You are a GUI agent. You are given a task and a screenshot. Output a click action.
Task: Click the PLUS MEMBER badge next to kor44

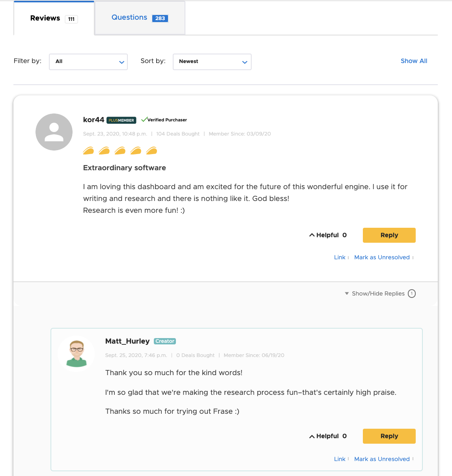point(121,120)
